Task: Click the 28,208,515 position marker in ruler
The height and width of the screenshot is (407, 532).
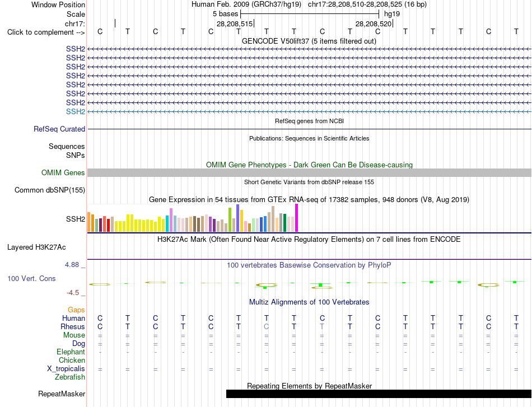Action: [235, 24]
